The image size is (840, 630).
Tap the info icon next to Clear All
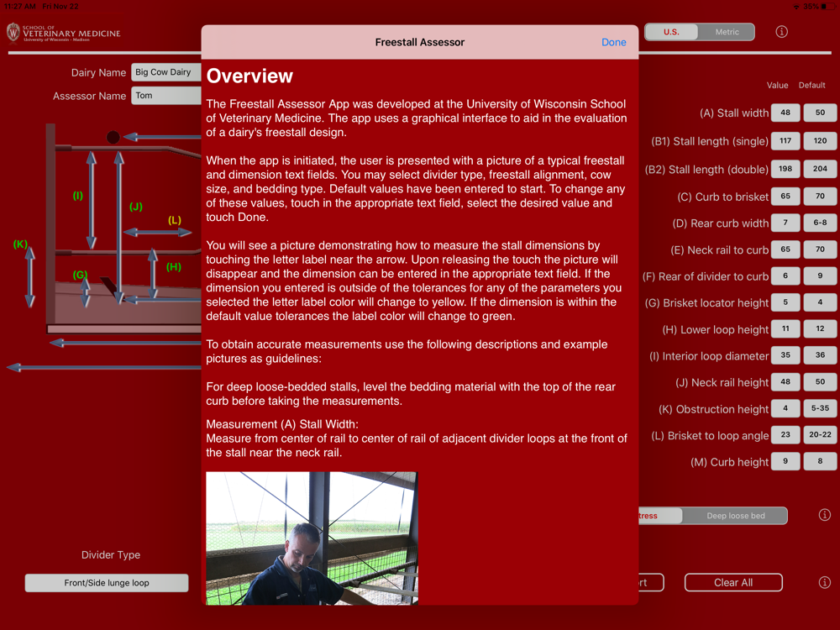pos(825,582)
